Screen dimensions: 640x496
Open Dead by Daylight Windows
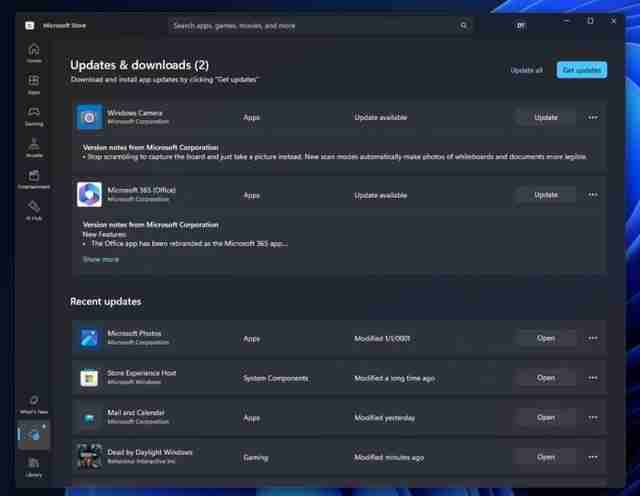click(546, 457)
